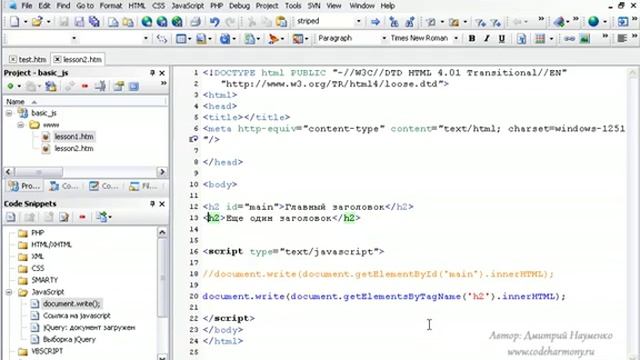The height and width of the screenshot is (360, 640).
Task: Close the Code Snippets panel
Action: tap(162, 204)
